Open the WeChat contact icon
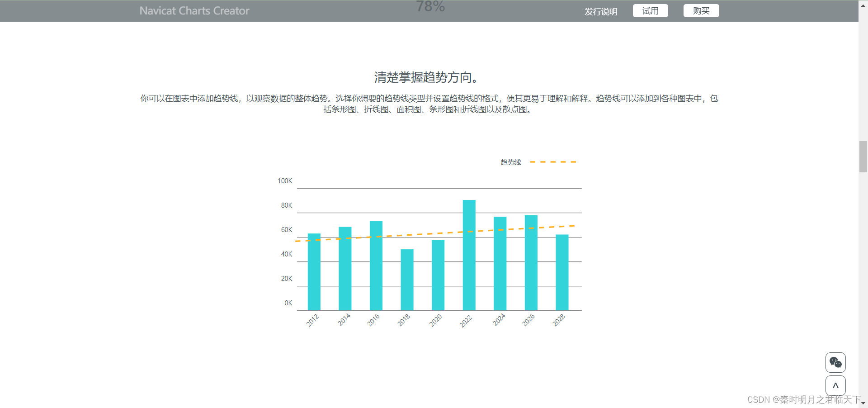Screen dimensions: 868x408 pyautogui.click(x=835, y=362)
